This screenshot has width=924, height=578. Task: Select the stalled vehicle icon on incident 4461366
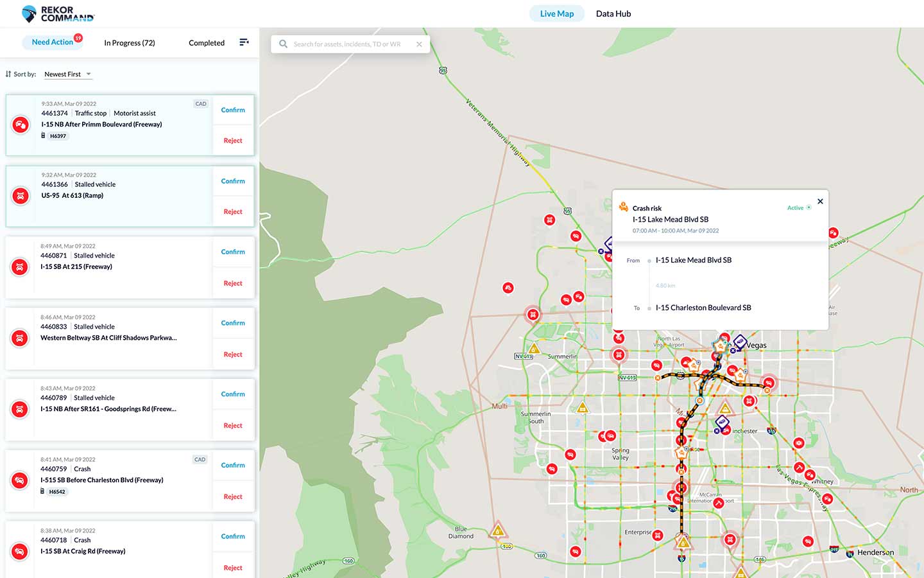click(21, 196)
